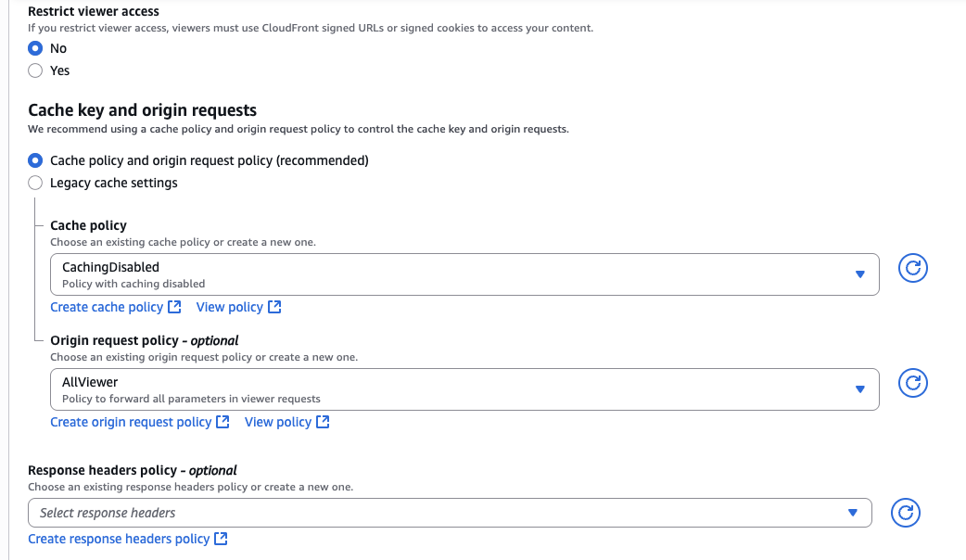Click external link icon beside cache View policy
This screenshot has width=966, height=560.
pyautogui.click(x=274, y=307)
